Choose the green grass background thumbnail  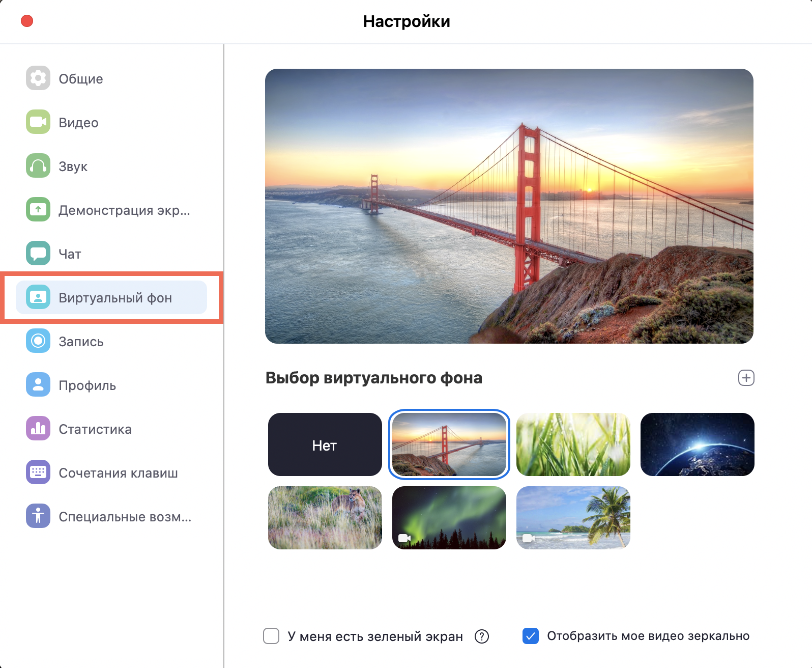(x=573, y=444)
